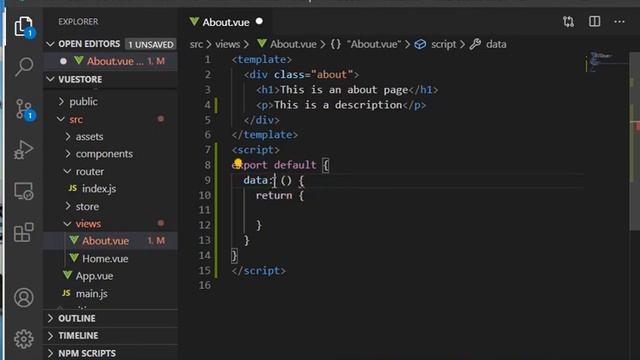Image resolution: width=640 pixels, height=360 pixels.
Task: Click the lightbulb quick-fix icon on line 8
Action: point(238,164)
